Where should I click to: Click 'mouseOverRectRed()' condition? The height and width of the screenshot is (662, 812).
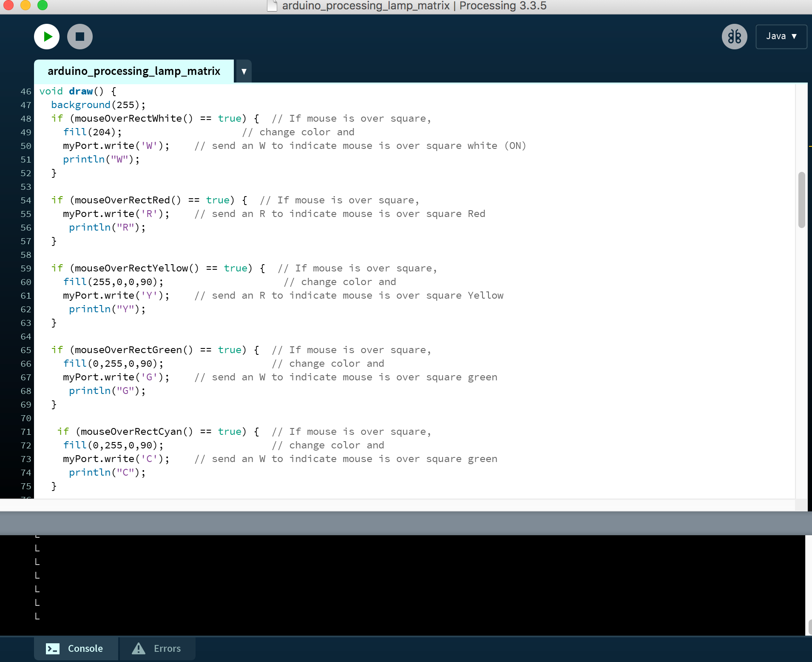click(128, 200)
